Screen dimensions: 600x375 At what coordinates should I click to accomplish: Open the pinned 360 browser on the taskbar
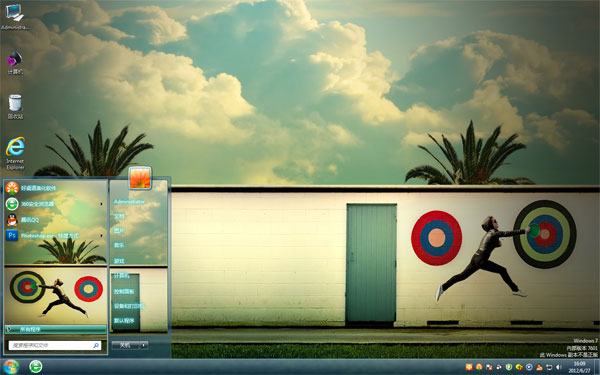pyautogui.click(x=36, y=367)
